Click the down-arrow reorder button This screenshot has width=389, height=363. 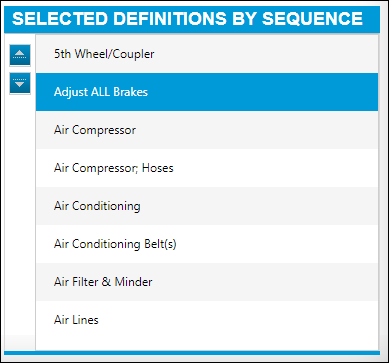coord(20,83)
